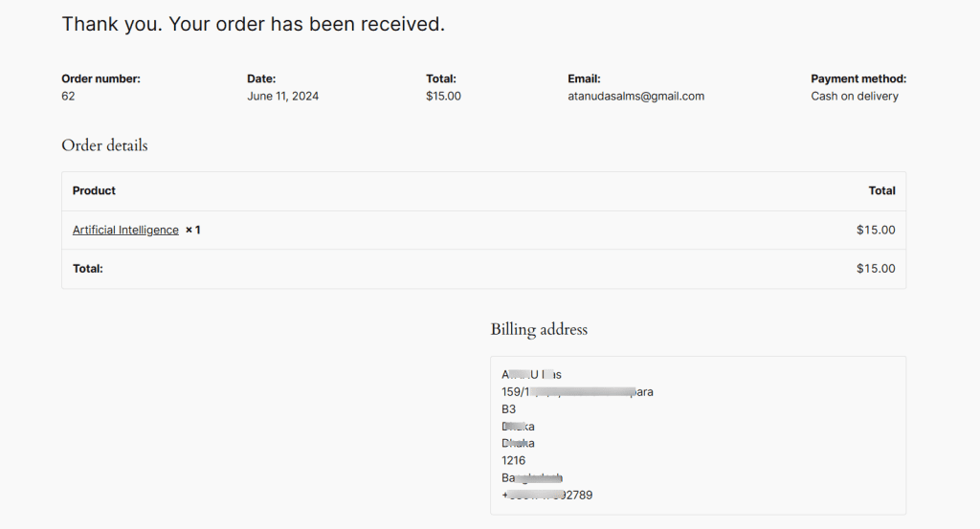The image size is (980, 529).
Task: Click the table footer total amount $15.00
Action: [x=876, y=269]
